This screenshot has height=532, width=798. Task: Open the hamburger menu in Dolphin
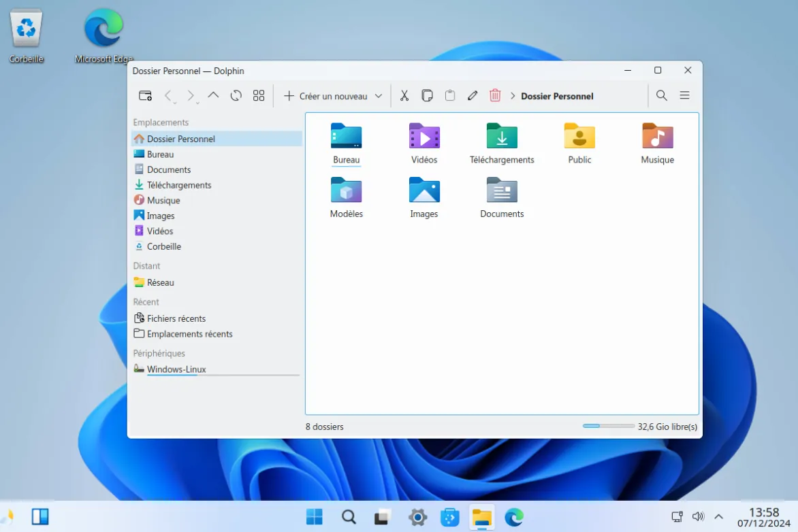tap(685, 96)
